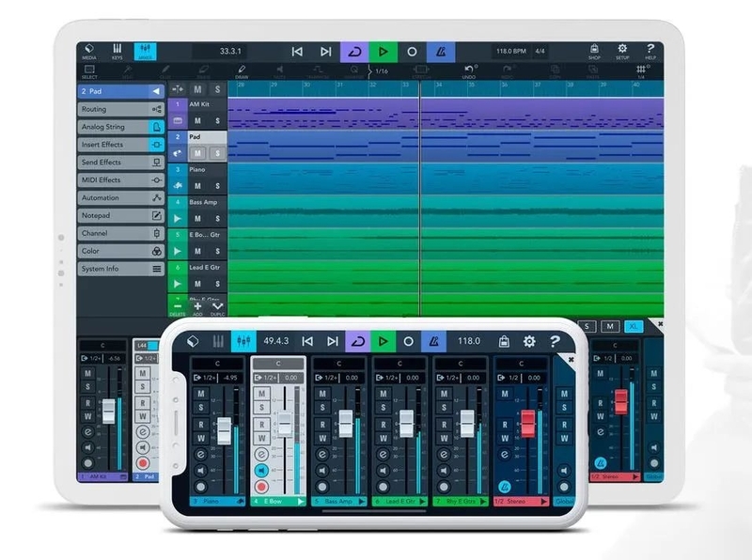The height and width of the screenshot is (560, 752).
Task: Click the E Bo... Gtr audio track icon
Action: click(x=178, y=251)
